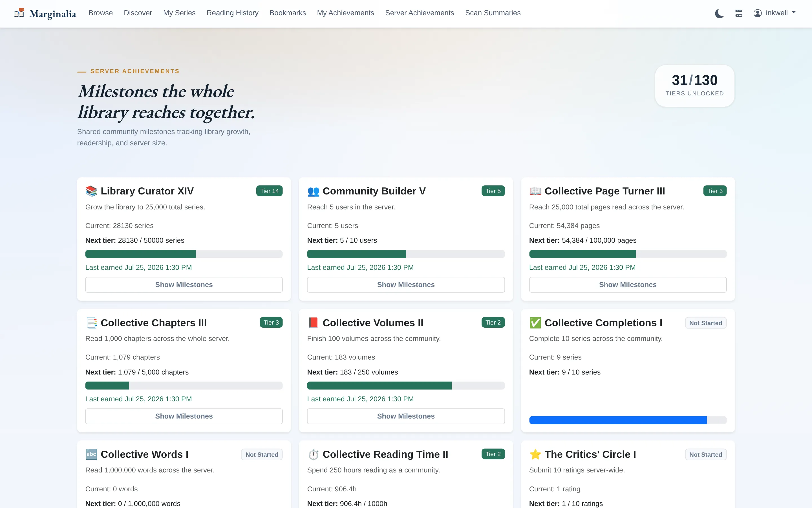Show Milestones for Collective Page Turner III
812x508 pixels.
pyautogui.click(x=627, y=284)
